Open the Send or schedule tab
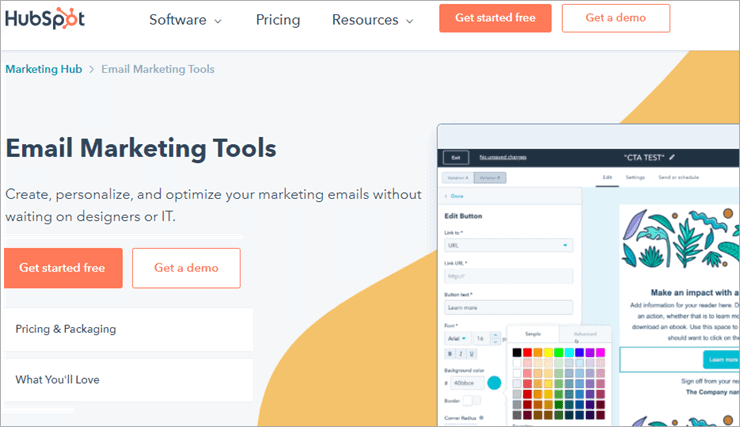The width and height of the screenshot is (740, 427). (x=678, y=177)
